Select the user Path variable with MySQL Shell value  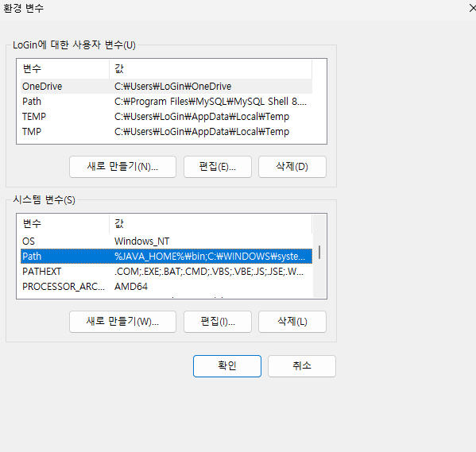click(166, 102)
